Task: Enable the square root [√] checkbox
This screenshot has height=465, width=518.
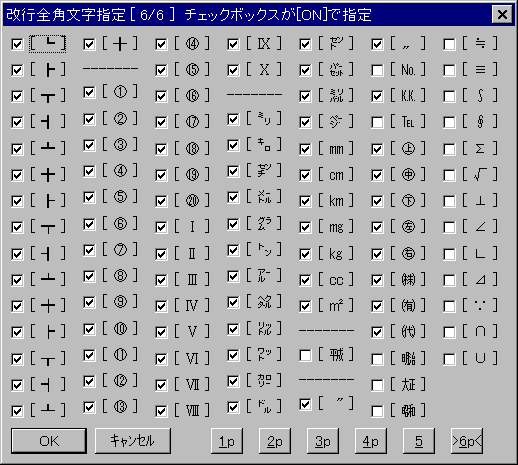Action: click(449, 175)
